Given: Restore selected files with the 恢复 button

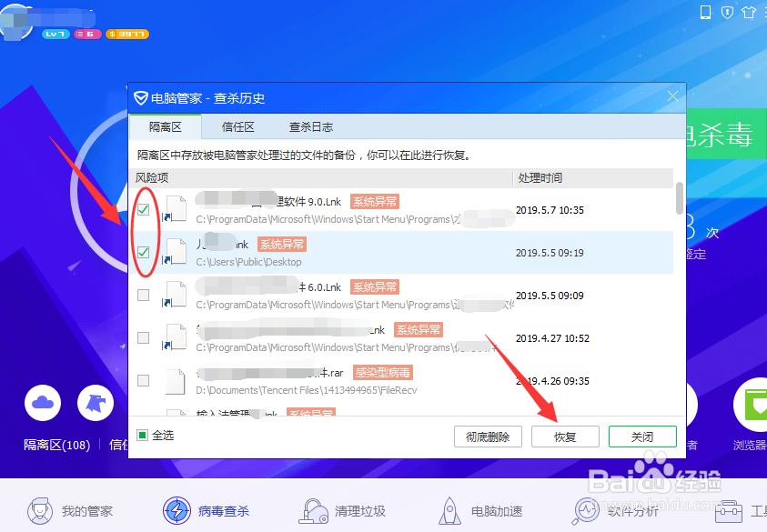Looking at the screenshot, I should pos(565,436).
